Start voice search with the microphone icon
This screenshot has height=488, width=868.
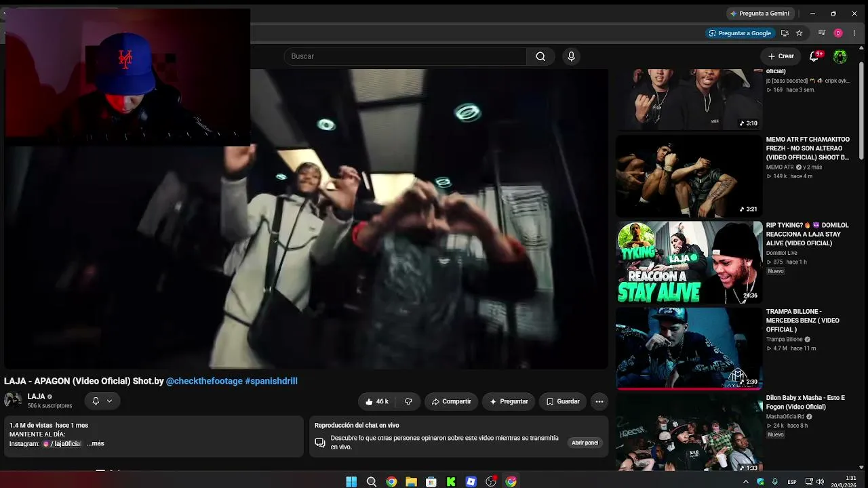point(571,56)
